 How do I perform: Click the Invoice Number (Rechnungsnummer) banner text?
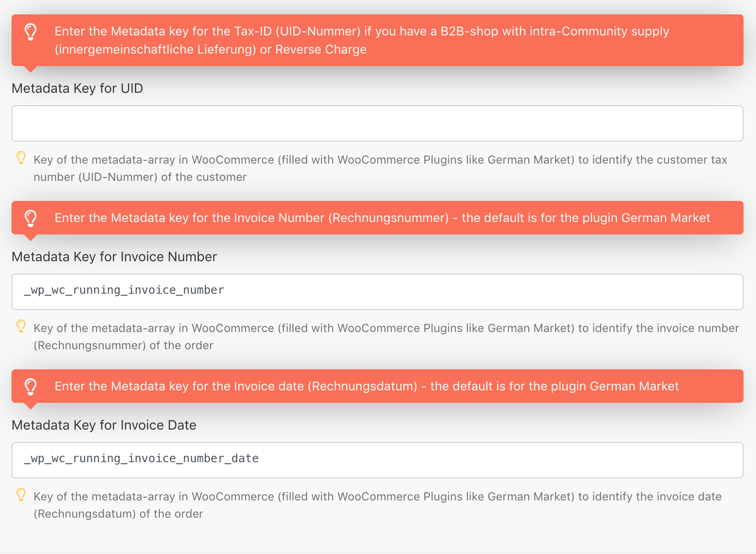[x=382, y=218]
